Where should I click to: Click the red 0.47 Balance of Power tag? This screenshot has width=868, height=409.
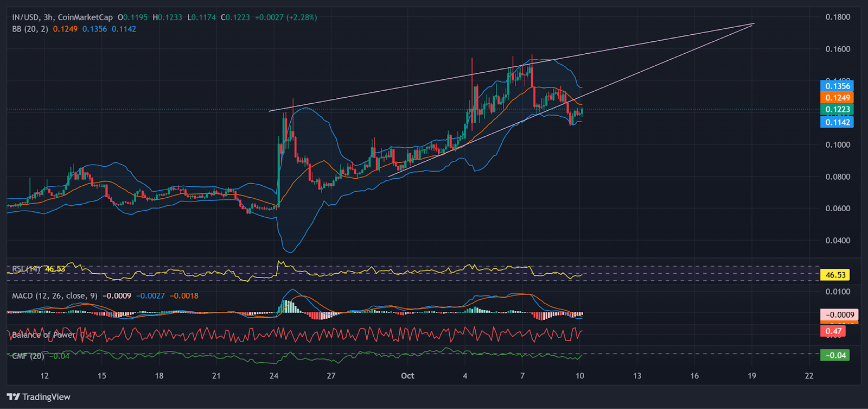(x=833, y=331)
